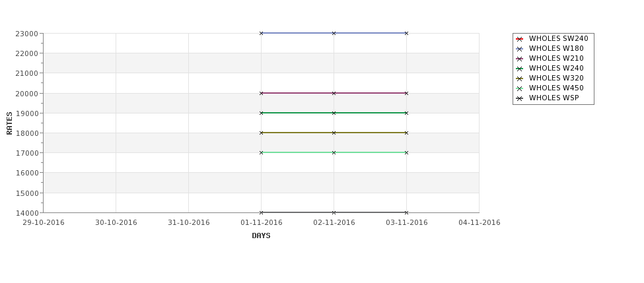
Task: Click the 19000 data point on 01-11-2016
Action: (x=262, y=113)
